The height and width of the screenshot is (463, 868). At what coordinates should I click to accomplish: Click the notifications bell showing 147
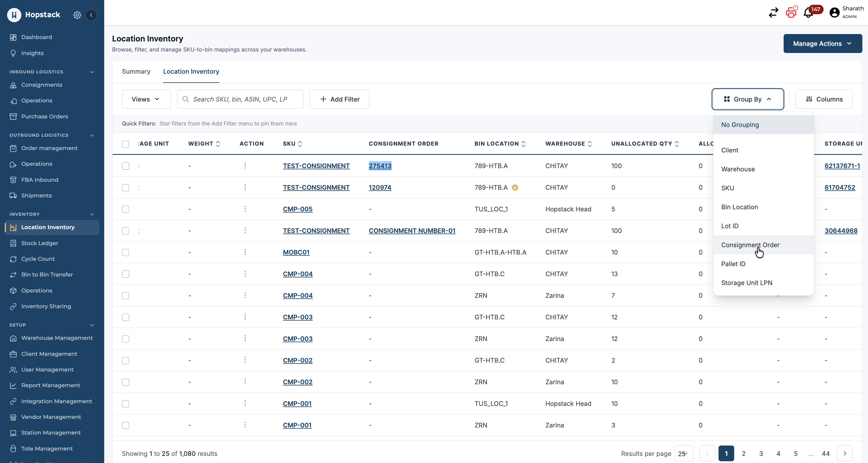click(x=808, y=13)
